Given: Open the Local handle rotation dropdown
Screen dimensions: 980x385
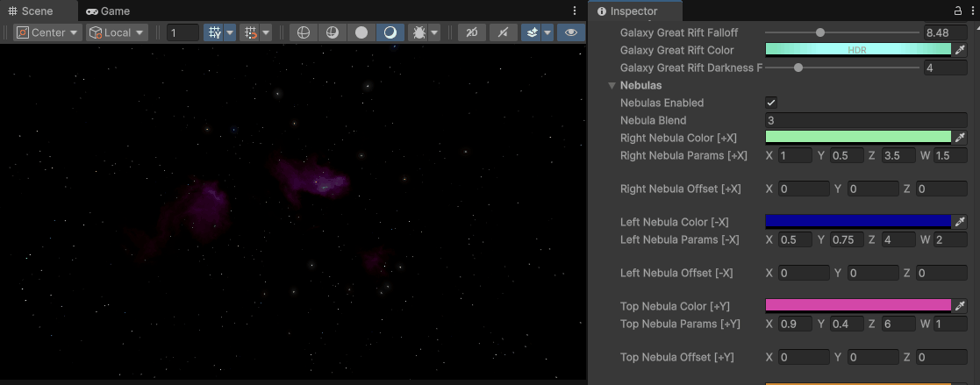Looking at the screenshot, I should (x=116, y=32).
